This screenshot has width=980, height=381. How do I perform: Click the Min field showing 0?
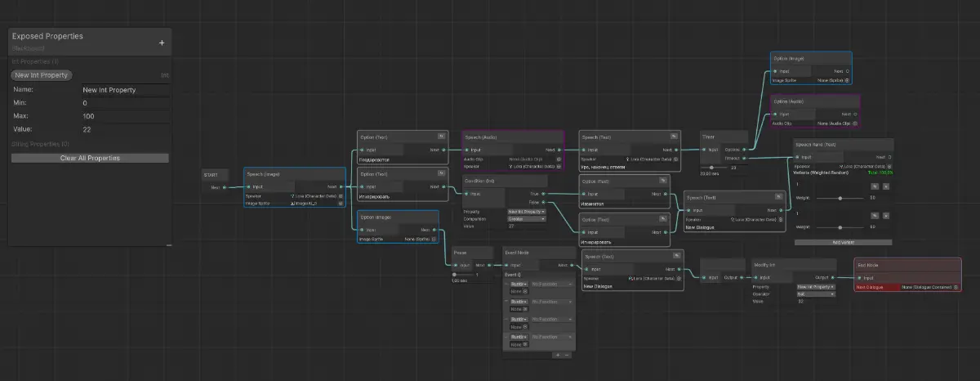126,103
